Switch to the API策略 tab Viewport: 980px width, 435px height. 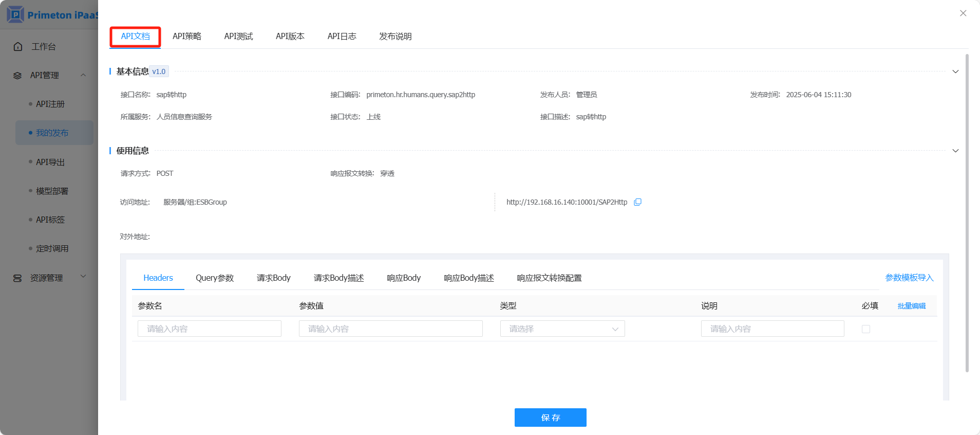187,37
